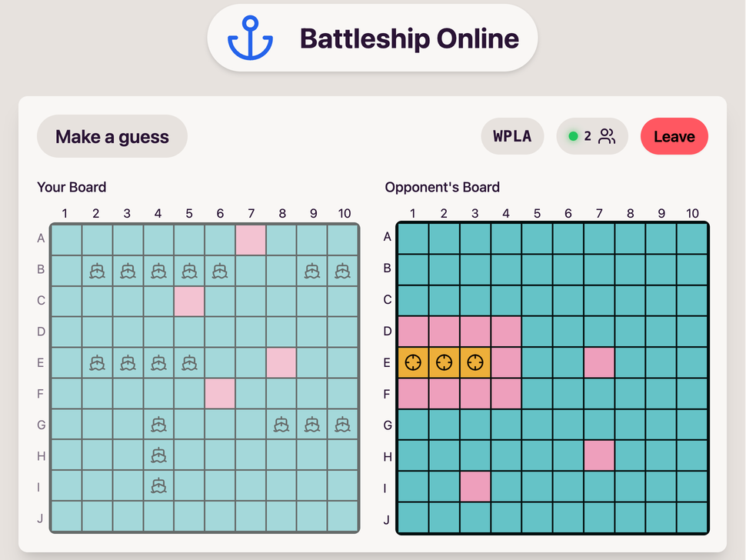Click the WPLA room code button
This screenshot has width=746, height=560.
(512, 136)
